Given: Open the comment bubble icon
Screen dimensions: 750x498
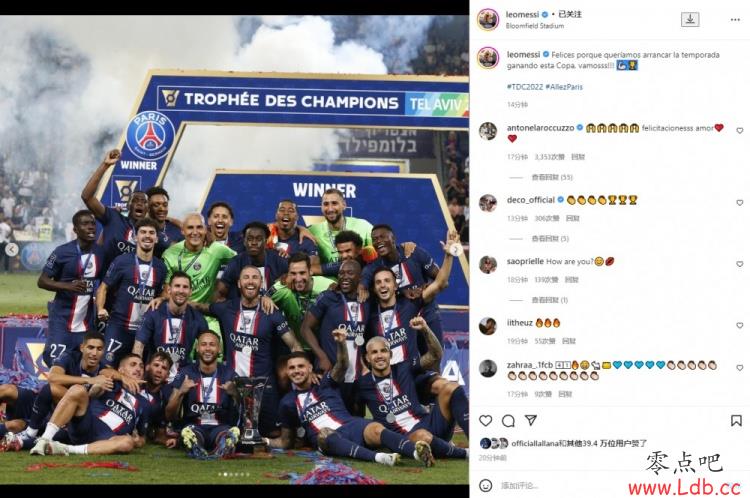Looking at the screenshot, I should [508, 421].
